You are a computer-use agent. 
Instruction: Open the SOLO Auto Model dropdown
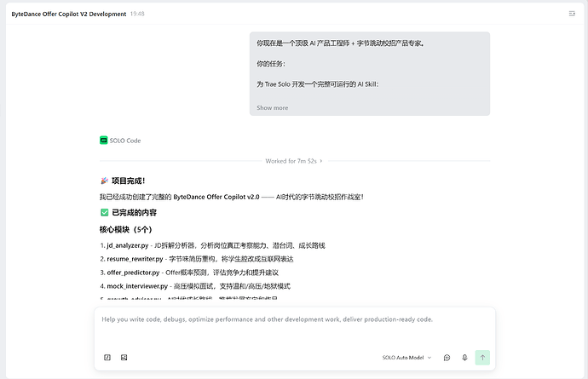(406, 357)
